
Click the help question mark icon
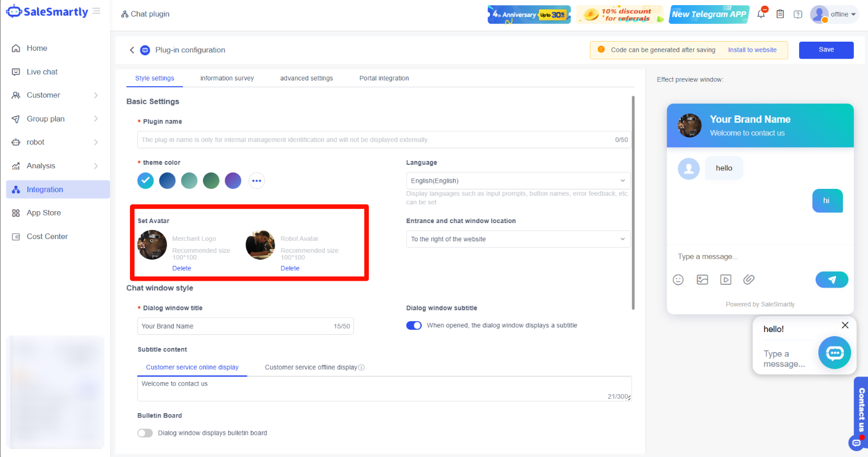click(x=798, y=14)
